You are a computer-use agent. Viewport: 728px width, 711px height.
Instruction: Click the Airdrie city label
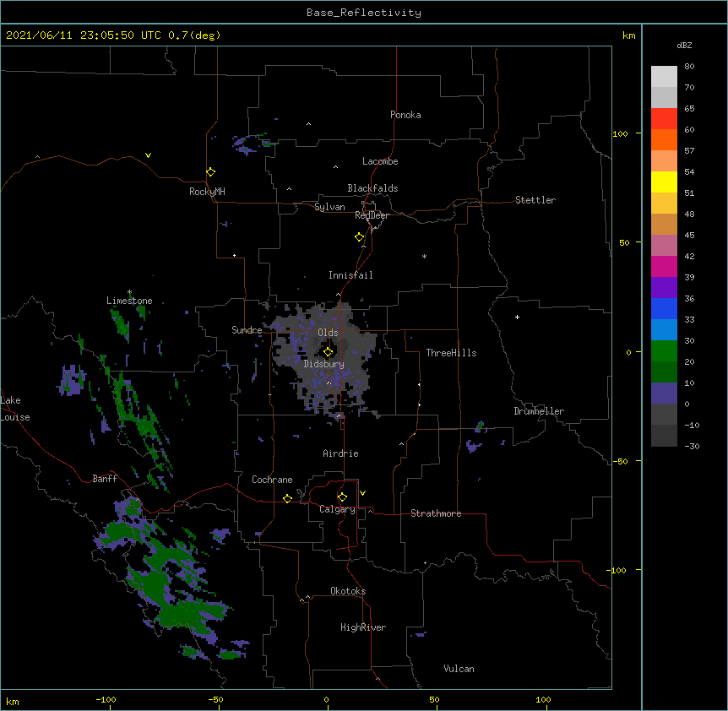341,453
